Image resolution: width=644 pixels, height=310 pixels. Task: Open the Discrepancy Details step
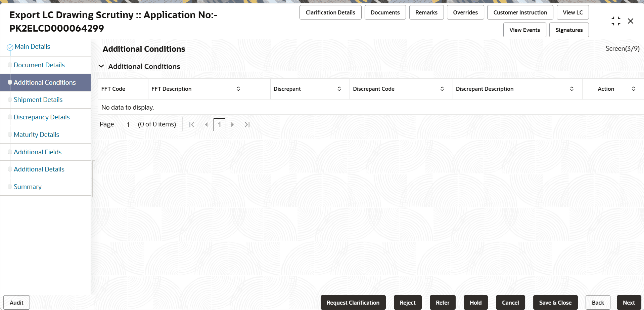42,117
